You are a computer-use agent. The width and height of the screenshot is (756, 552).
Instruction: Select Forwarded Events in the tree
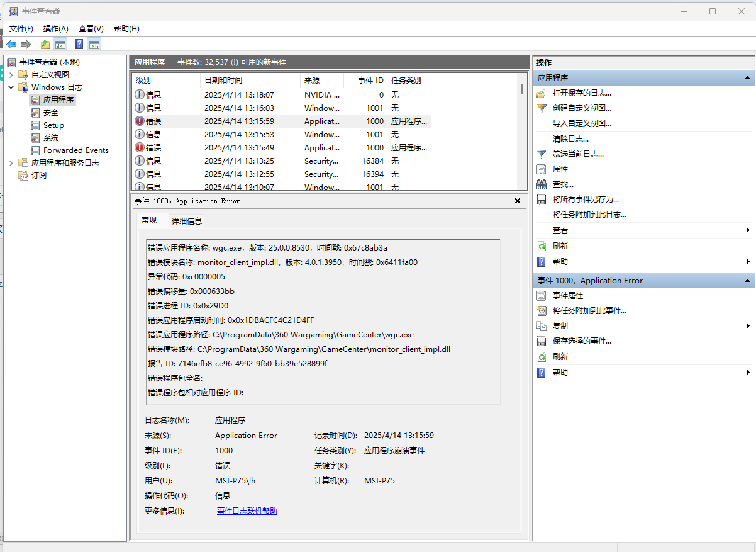[76, 150]
